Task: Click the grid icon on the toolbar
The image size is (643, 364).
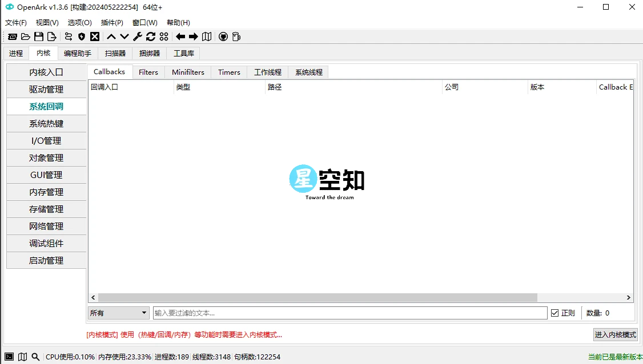Action: tap(164, 37)
